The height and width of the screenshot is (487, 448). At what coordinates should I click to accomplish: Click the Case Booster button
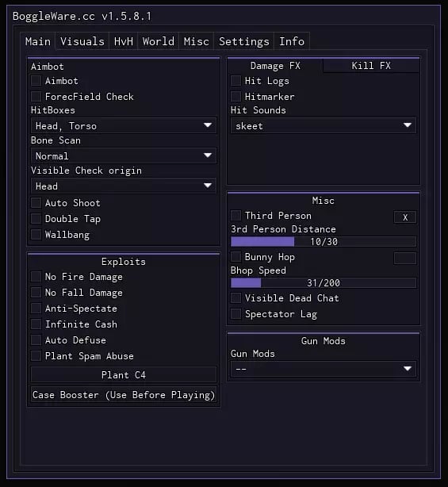coord(124,395)
